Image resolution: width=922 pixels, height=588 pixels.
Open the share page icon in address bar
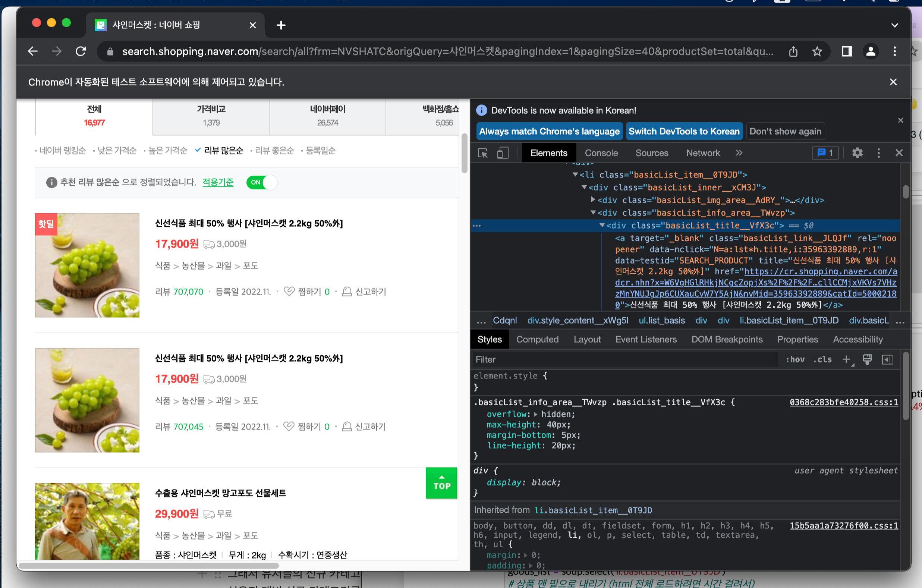click(x=793, y=51)
